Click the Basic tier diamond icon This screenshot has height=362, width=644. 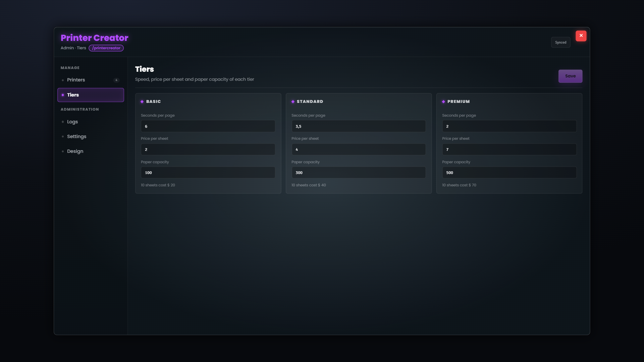[x=142, y=102]
